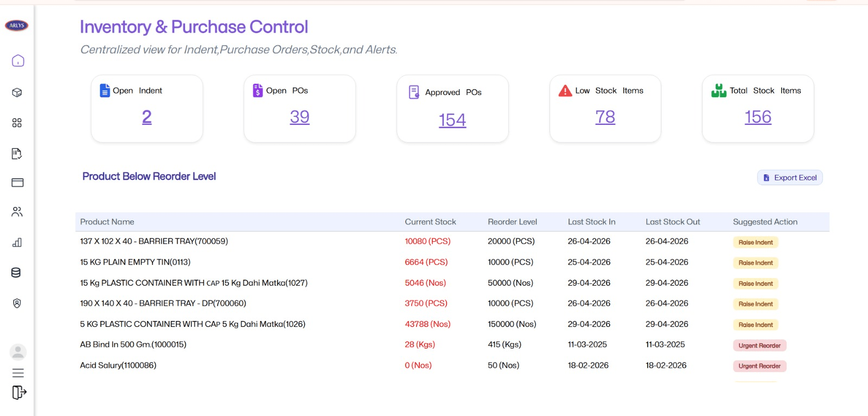Open the four-squares grid icon in sidebar
Screen dimensions: 868x416
pyautogui.click(x=17, y=123)
